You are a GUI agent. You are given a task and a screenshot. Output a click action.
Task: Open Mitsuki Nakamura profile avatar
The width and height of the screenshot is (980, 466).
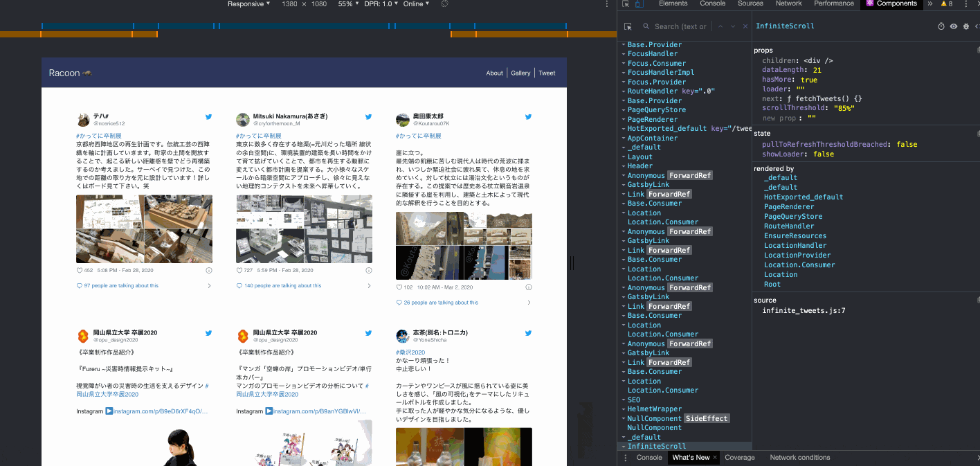point(243,119)
